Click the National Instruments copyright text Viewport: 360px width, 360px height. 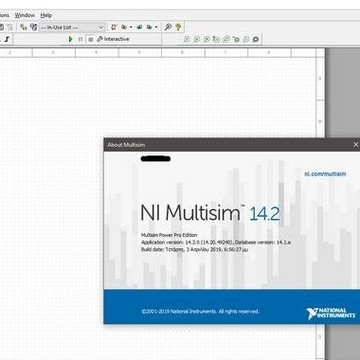(200, 311)
